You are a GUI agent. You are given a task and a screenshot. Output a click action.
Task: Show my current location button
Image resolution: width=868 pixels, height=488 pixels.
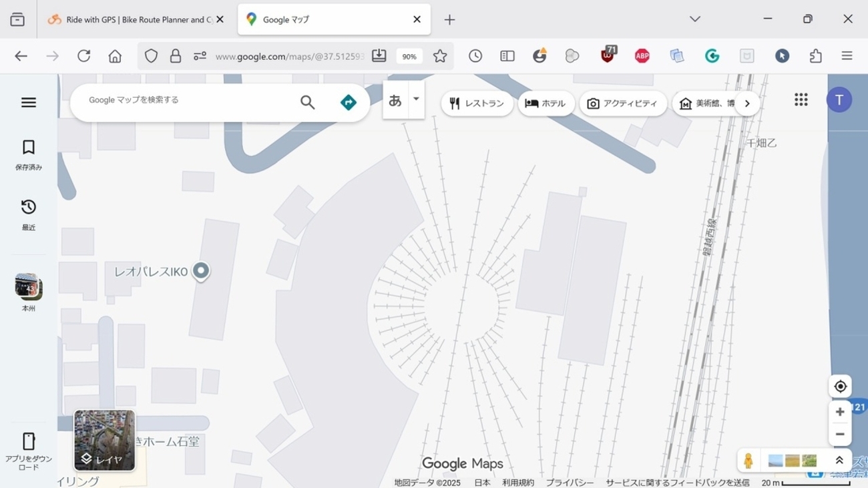click(x=840, y=386)
